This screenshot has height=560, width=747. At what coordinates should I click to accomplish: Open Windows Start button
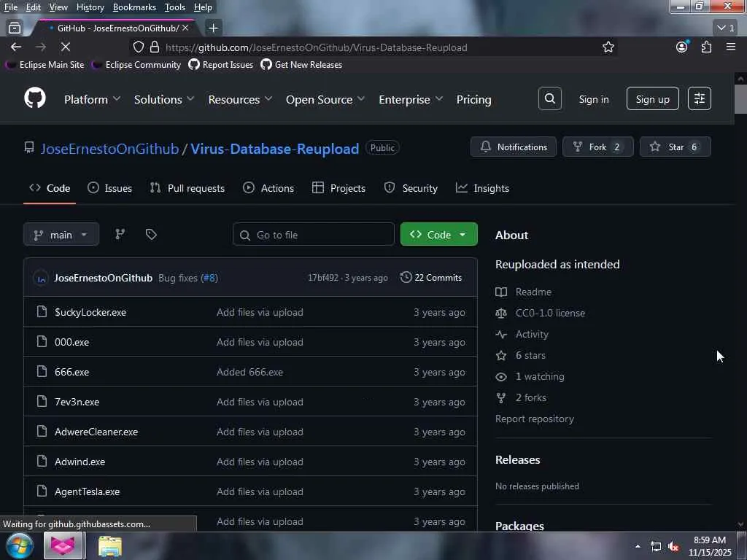tap(20, 545)
